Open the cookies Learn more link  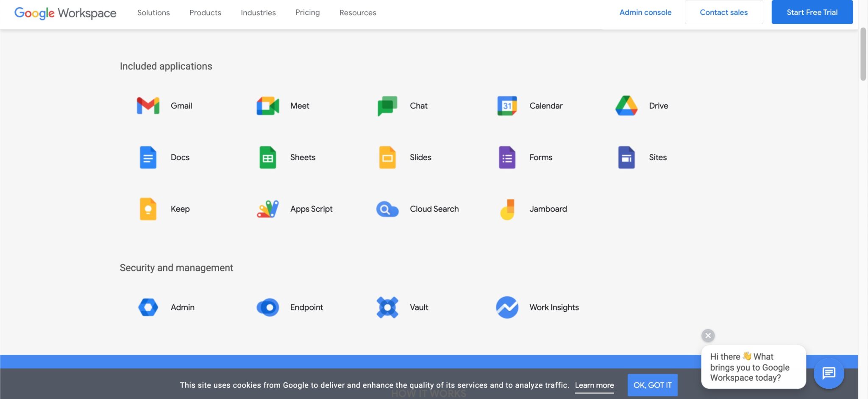595,385
